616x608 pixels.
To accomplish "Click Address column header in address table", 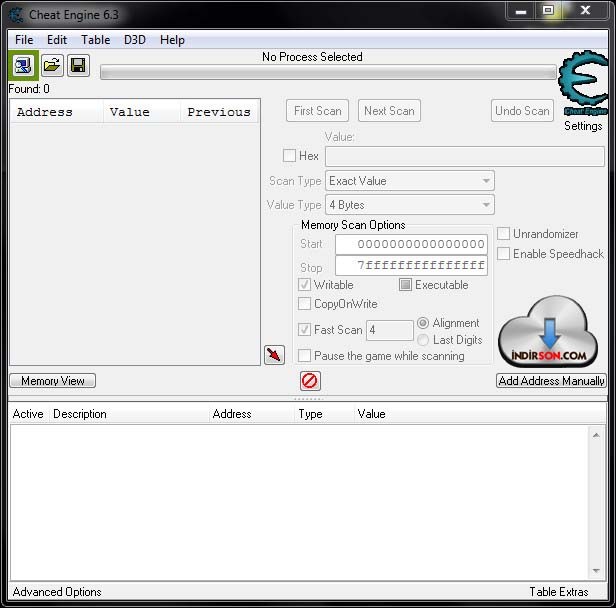I will (x=252, y=414).
